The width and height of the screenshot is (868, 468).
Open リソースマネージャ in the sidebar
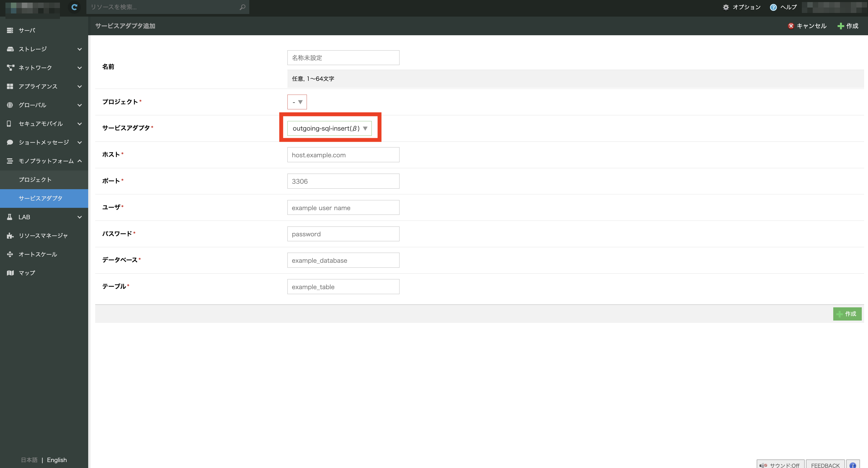click(43, 236)
